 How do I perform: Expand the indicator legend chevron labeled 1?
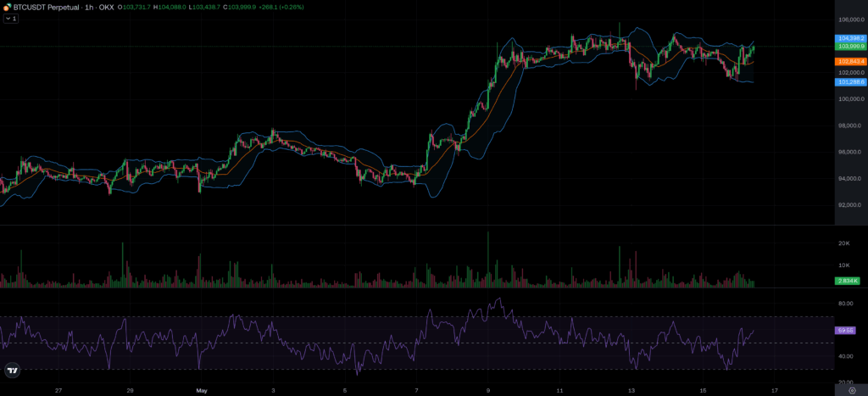[10, 18]
